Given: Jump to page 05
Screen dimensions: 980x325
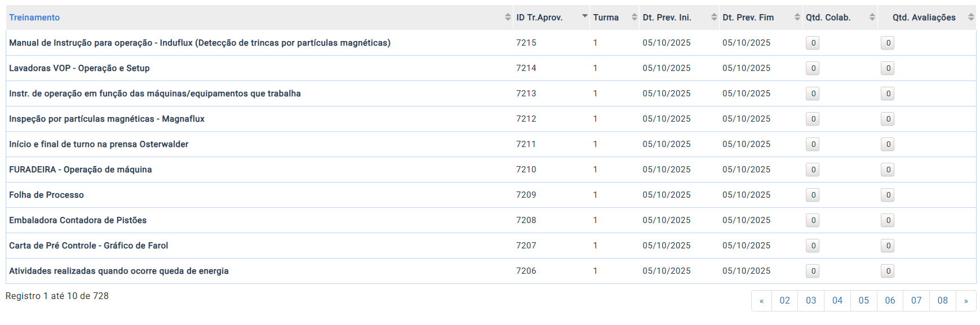Looking at the screenshot, I should point(863,301).
